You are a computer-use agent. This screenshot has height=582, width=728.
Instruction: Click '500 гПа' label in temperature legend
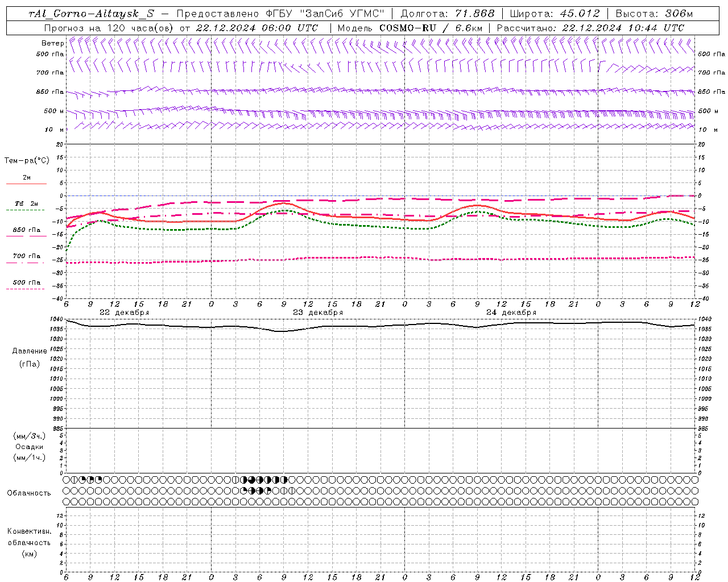[x=27, y=282]
